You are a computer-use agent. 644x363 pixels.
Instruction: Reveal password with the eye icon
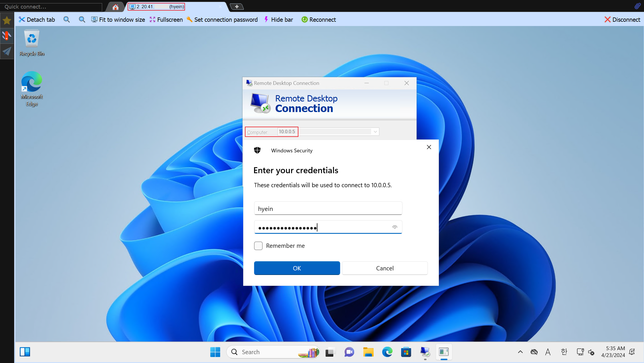click(x=395, y=227)
